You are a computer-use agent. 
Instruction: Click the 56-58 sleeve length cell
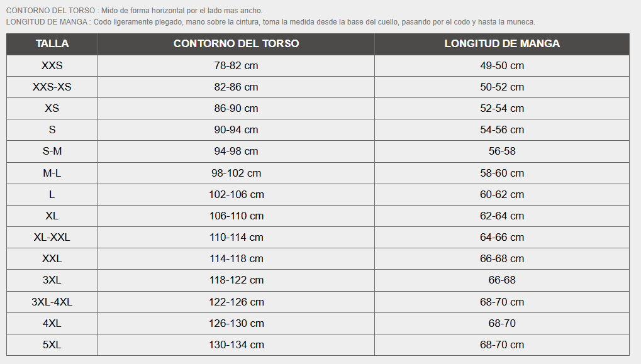[502, 151]
